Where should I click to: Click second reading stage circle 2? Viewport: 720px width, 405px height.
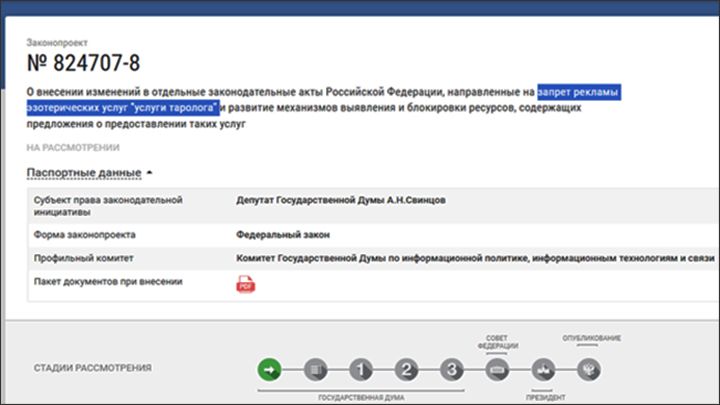tap(405, 368)
